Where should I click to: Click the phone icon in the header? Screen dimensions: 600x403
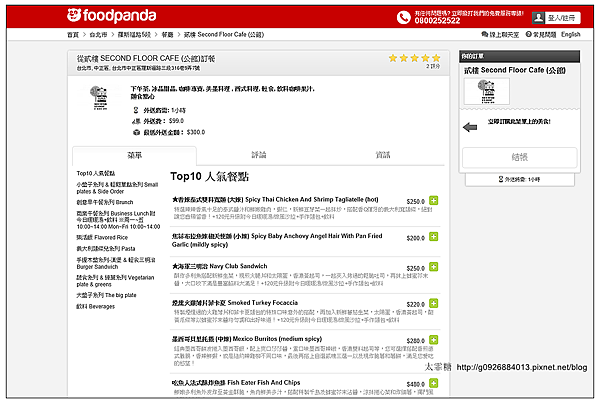[x=403, y=17]
